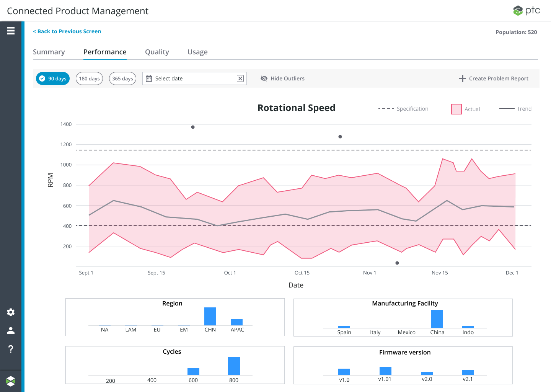Clear the Select date field

pyautogui.click(x=240, y=78)
